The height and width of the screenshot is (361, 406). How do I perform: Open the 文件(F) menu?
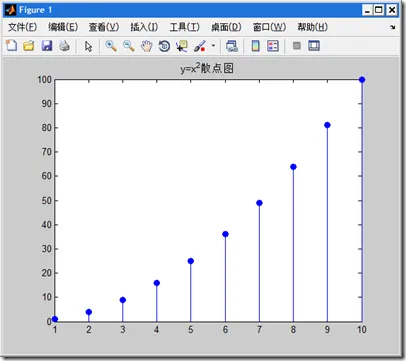(x=22, y=27)
